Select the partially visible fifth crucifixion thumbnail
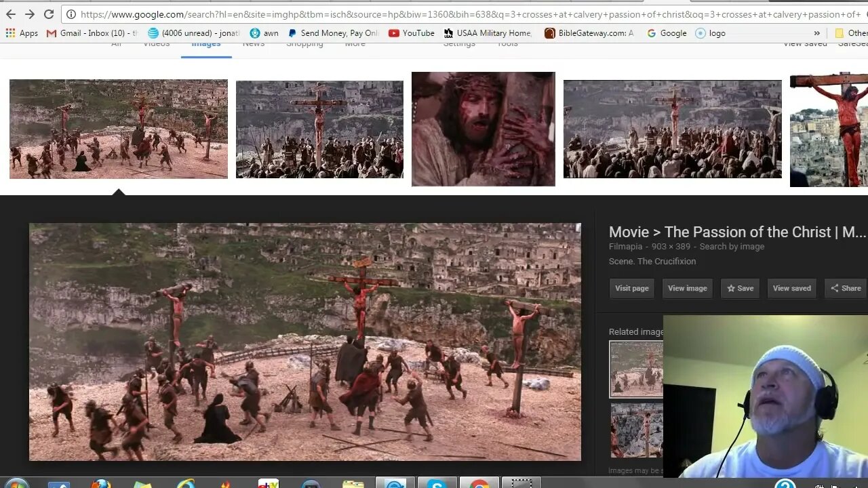868x488 pixels. point(829,129)
